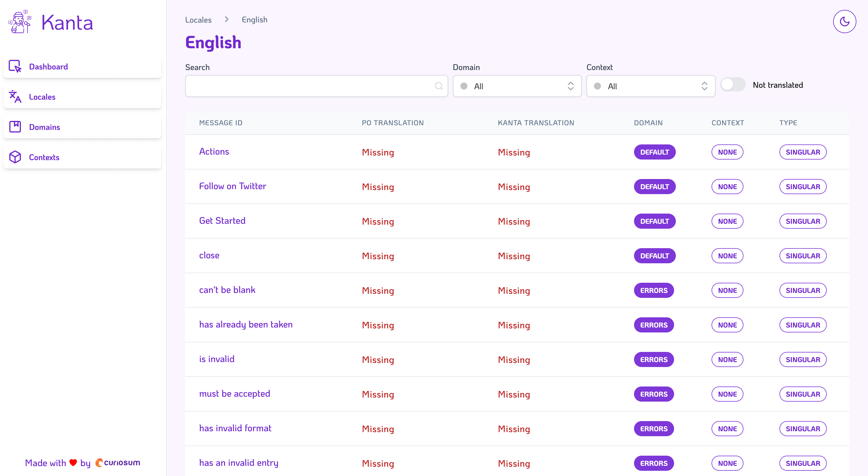The width and height of the screenshot is (868, 476).
Task: Go to Locales via the breadcrumb
Action: [199, 20]
